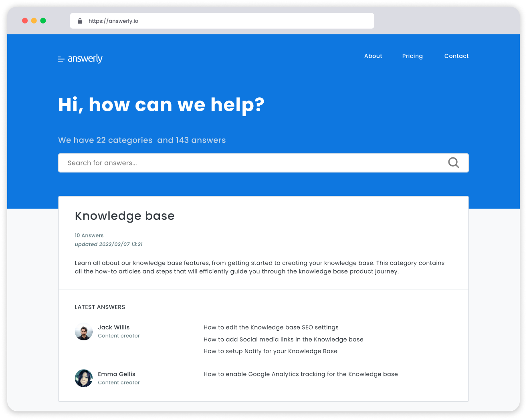Open the About page
527x420 pixels.
[373, 56]
